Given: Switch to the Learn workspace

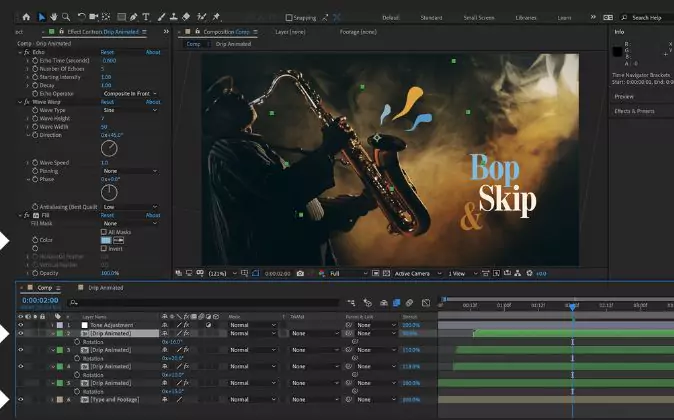Looking at the screenshot, I should (564, 18).
